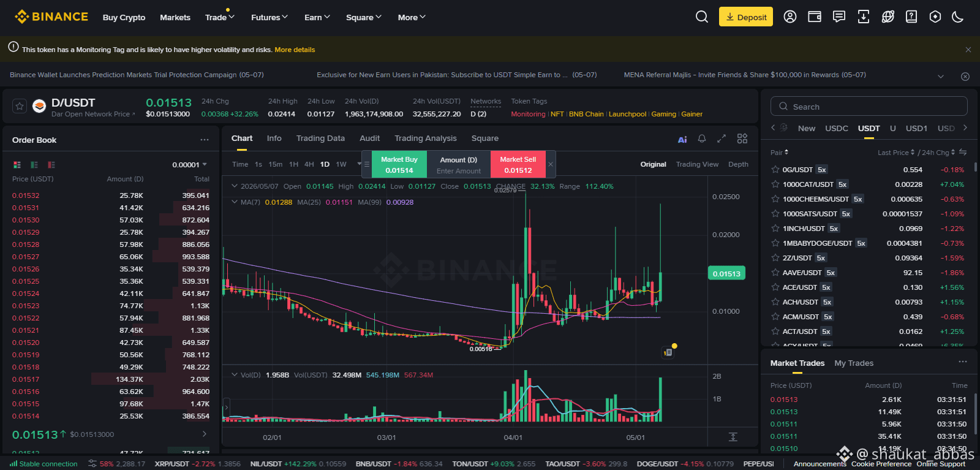
Task: Open Market Trades panel more options
Action: coord(963,362)
